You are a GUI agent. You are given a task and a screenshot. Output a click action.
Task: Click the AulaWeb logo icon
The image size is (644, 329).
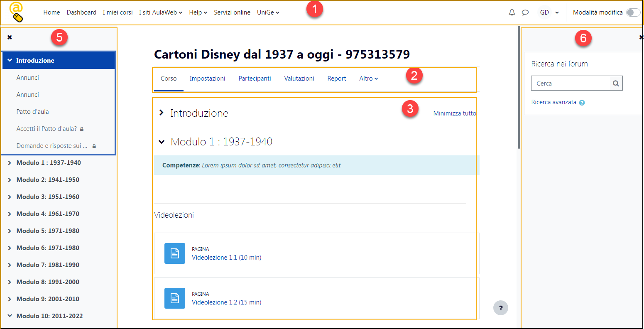point(16,12)
